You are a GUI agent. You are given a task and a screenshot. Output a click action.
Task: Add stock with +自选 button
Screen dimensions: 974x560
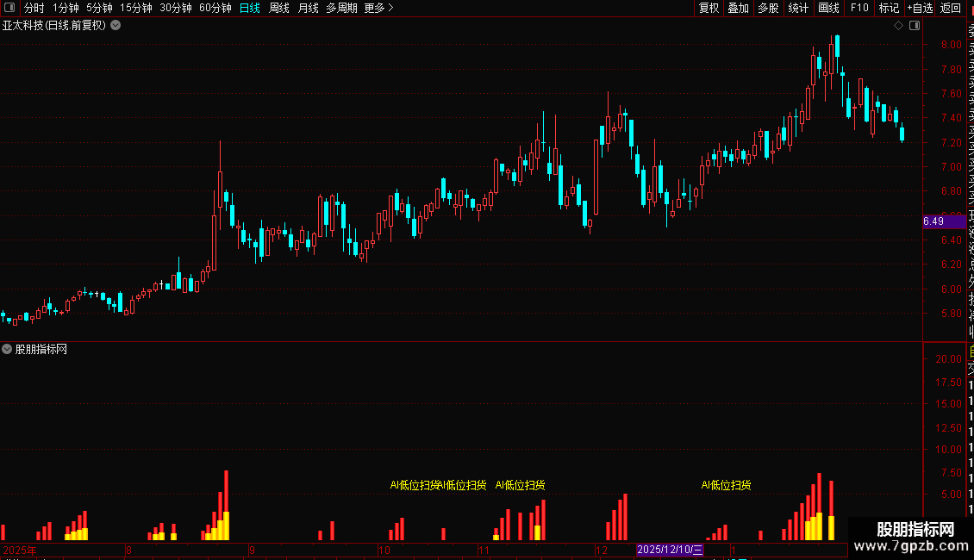pyautogui.click(x=920, y=8)
